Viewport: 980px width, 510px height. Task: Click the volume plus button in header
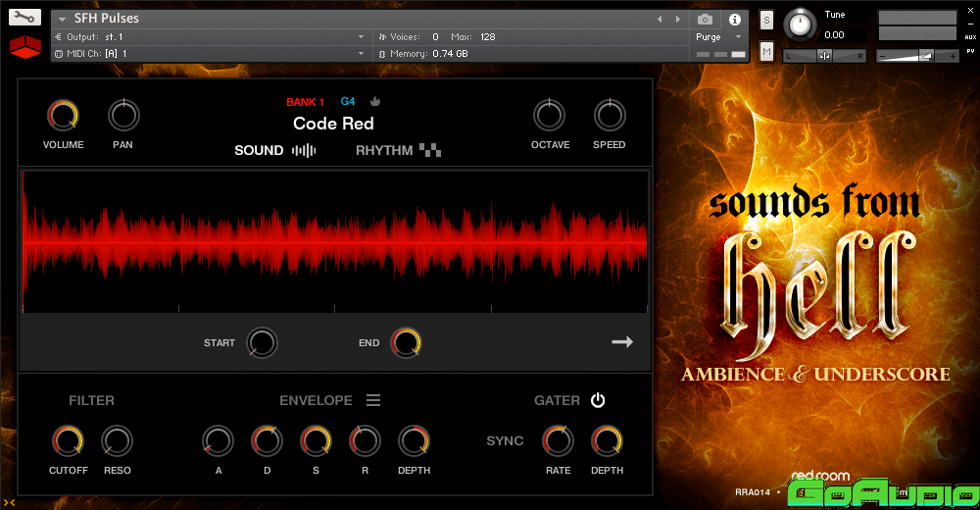pos(953,56)
